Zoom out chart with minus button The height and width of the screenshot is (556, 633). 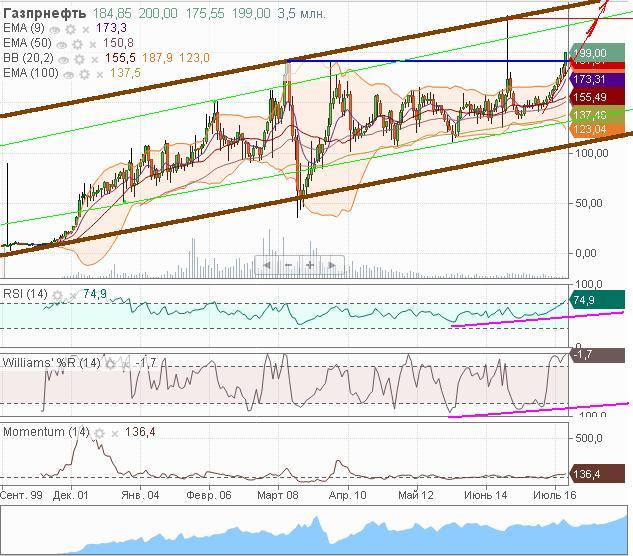[x=288, y=265]
